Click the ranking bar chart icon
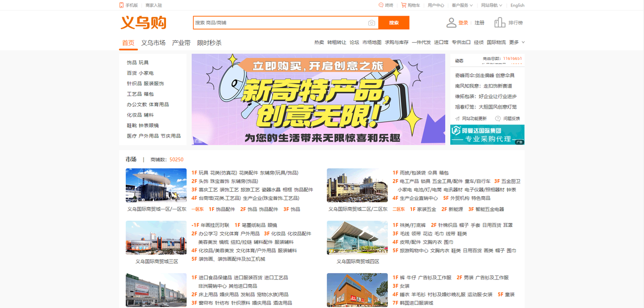The image size is (644, 308). point(500,23)
